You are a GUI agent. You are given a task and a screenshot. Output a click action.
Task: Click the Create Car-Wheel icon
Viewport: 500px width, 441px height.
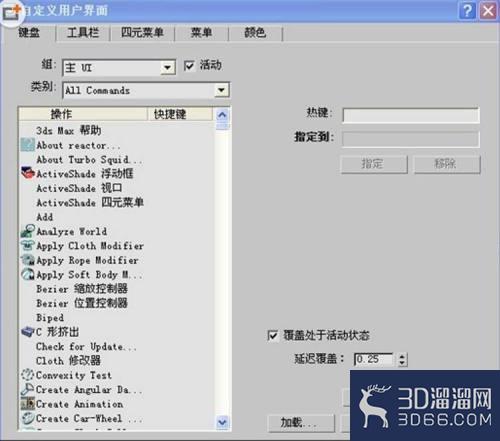click(28, 418)
